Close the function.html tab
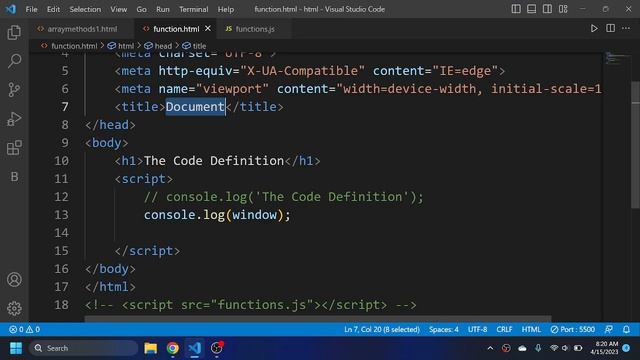 (x=208, y=29)
